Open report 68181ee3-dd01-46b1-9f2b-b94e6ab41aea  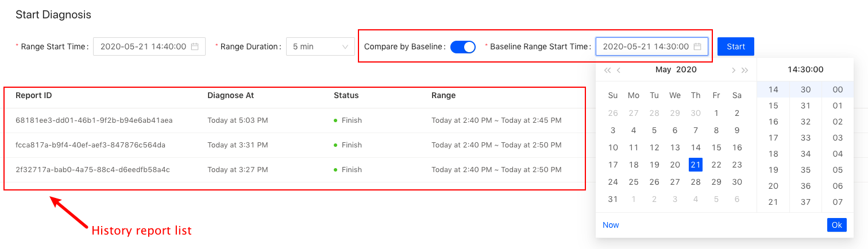tap(94, 120)
